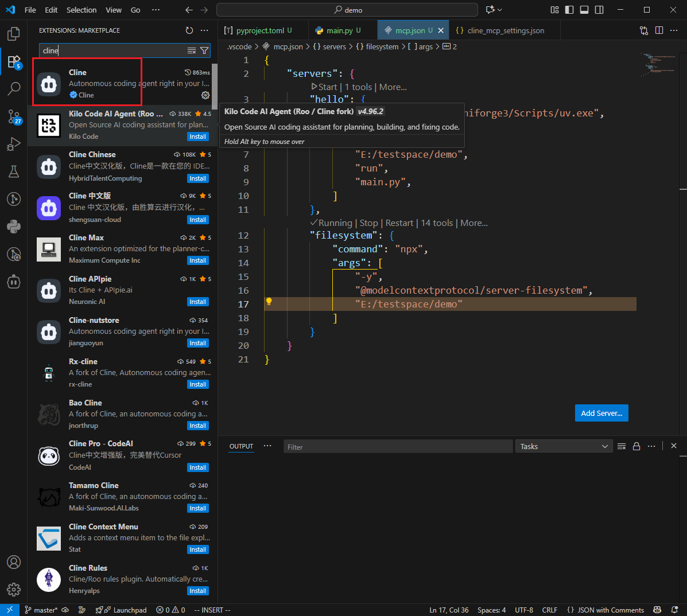
Task: Click the lightbulb code action on line 17
Action: 269,301
